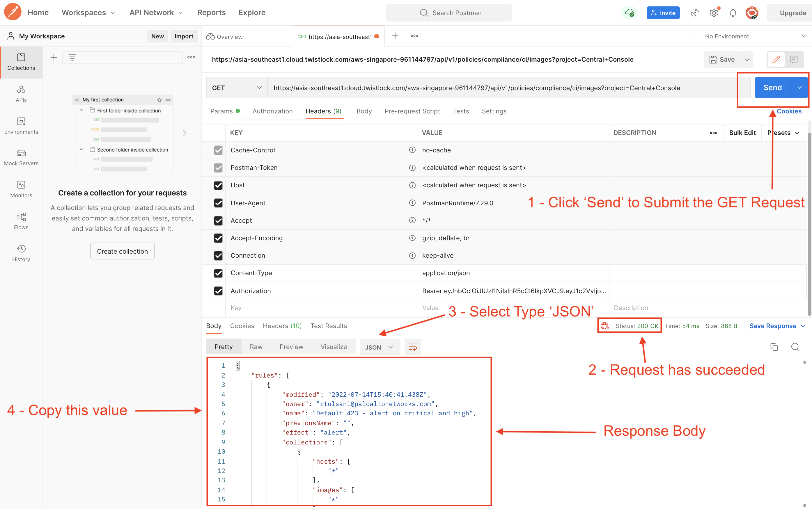Image resolution: width=812 pixels, height=509 pixels.
Task: Uncheck the Content-Type header checkbox
Action: pyautogui.click(x=218, y=273)
